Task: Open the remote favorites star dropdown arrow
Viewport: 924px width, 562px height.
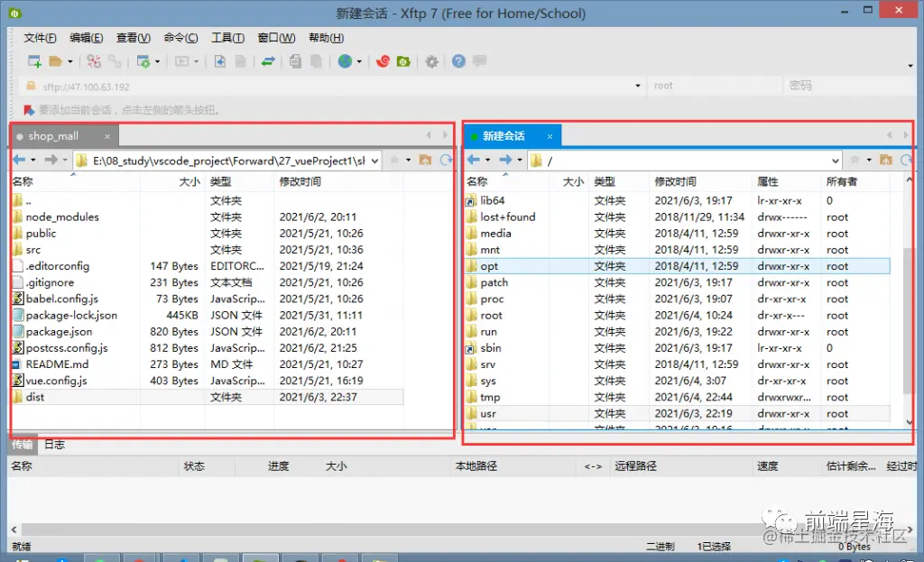Action: coord(869,160)
